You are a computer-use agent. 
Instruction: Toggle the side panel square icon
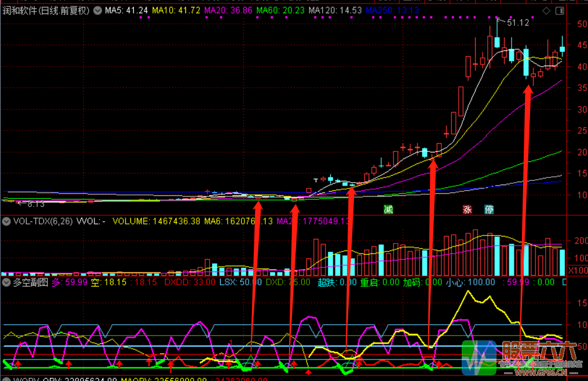point(558,11)
